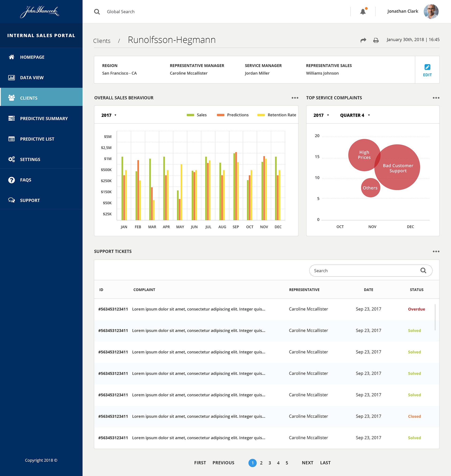Expand the 2017 year dropdown in sales chart
The image size is (451, 476).
109,115
